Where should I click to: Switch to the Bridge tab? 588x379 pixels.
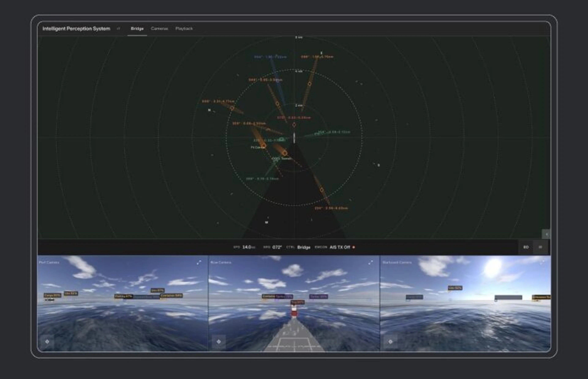click(137, 28)
